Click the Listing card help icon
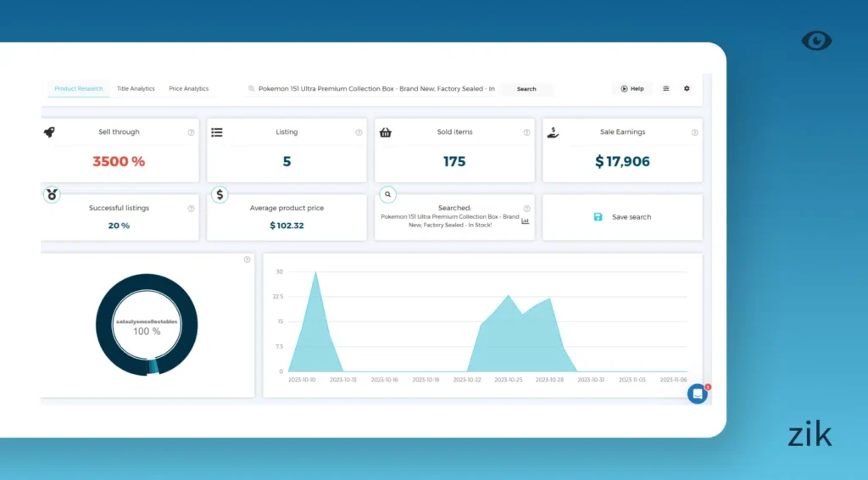Viewport: 868px width, 480px height. pyautogui.click(x=359, y=132)
